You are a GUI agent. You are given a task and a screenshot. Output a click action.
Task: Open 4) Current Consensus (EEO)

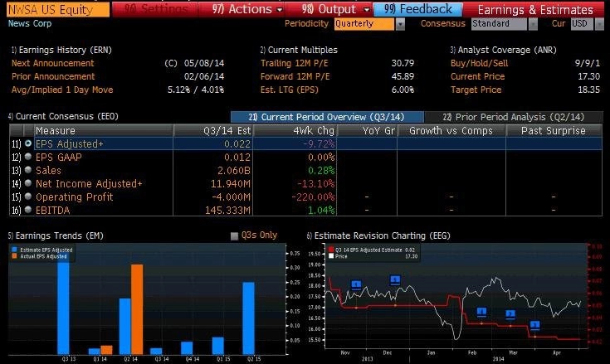tap(63, 117)
